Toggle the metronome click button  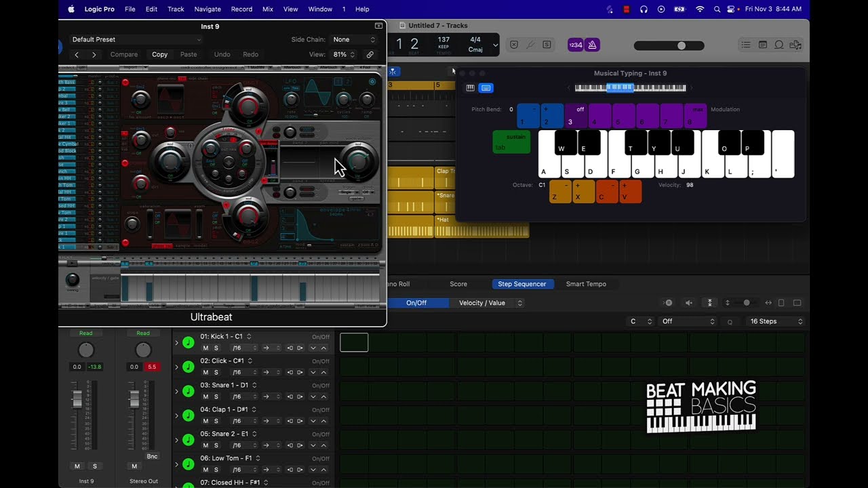click(x=592, y=45)
